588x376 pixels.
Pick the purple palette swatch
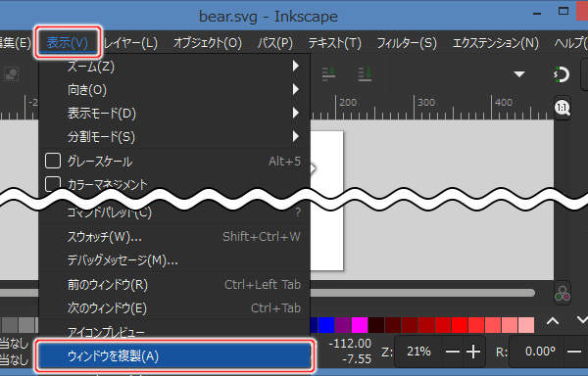tap(343, 325)
